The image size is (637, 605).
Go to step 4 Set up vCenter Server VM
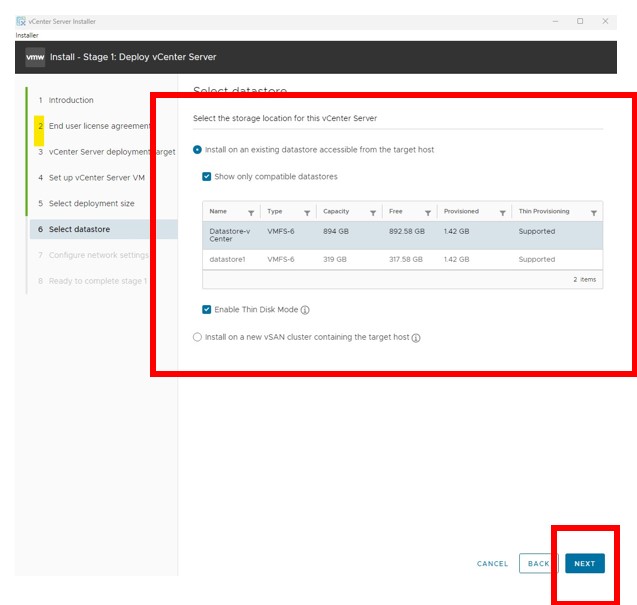(97, 178)
